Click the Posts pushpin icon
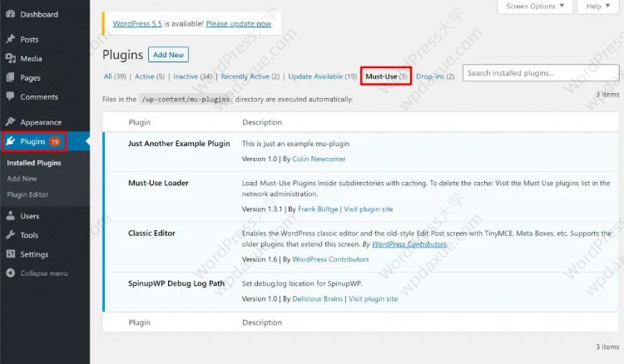This screenshot has height=364, width=624. coord(10,39)
